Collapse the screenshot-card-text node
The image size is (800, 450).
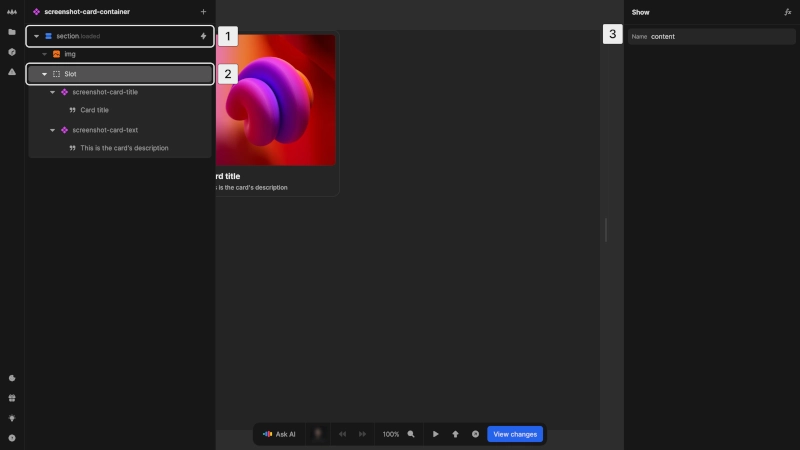[53, 130]
